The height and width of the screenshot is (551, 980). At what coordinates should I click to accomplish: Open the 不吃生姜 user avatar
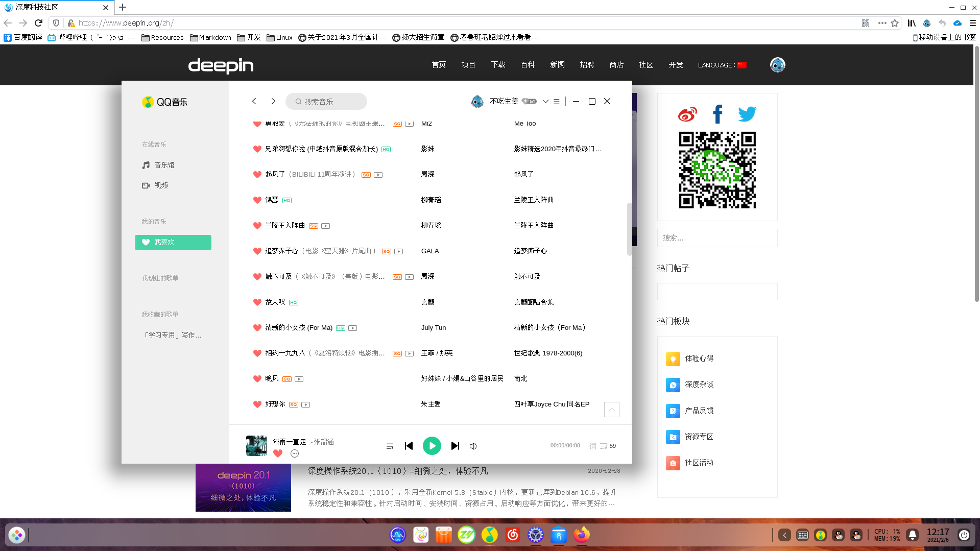tap(477, 101)
